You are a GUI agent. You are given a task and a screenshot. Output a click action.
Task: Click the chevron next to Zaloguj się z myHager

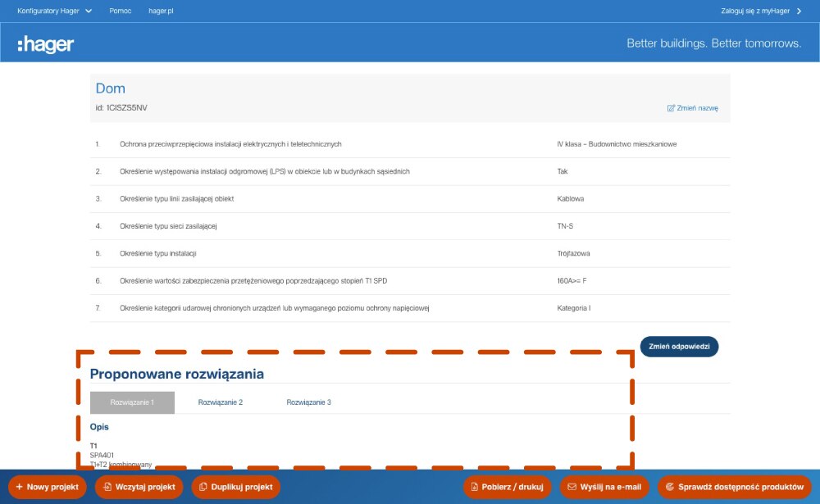click(799, 11)
